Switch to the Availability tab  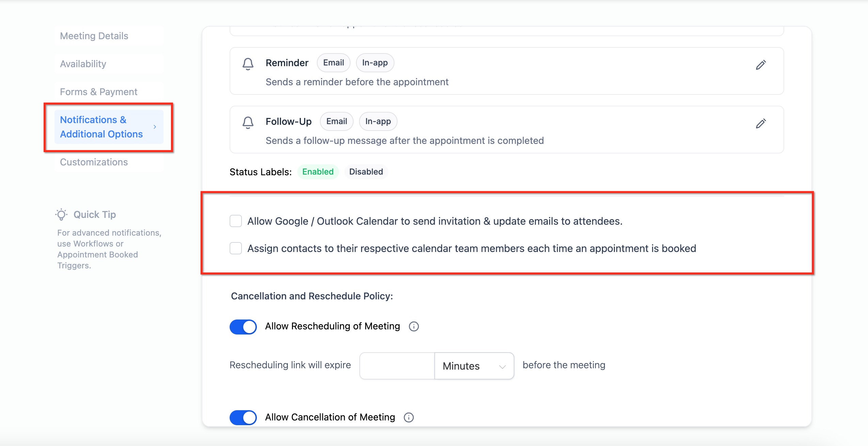click(83, 64)
